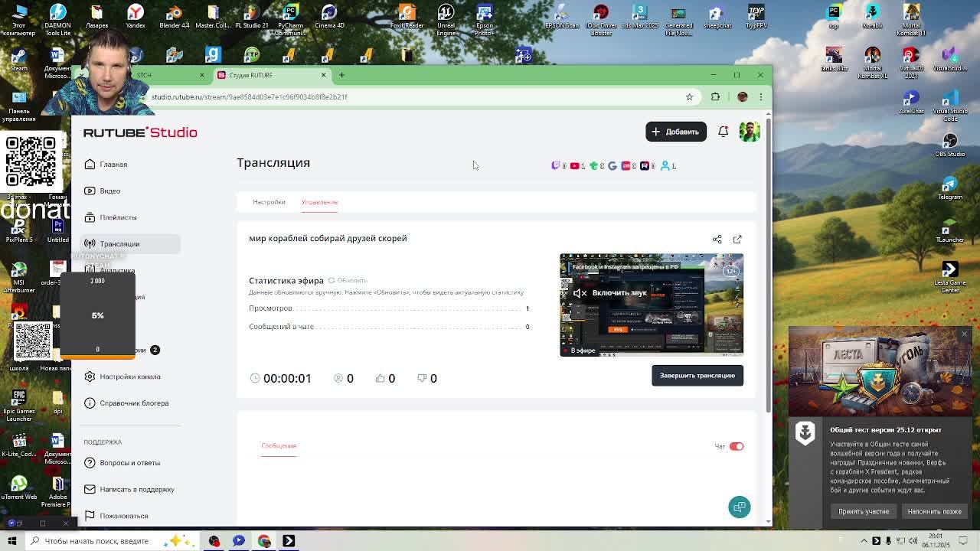Click Обновить next to Статистика эфира

[348, 280]
